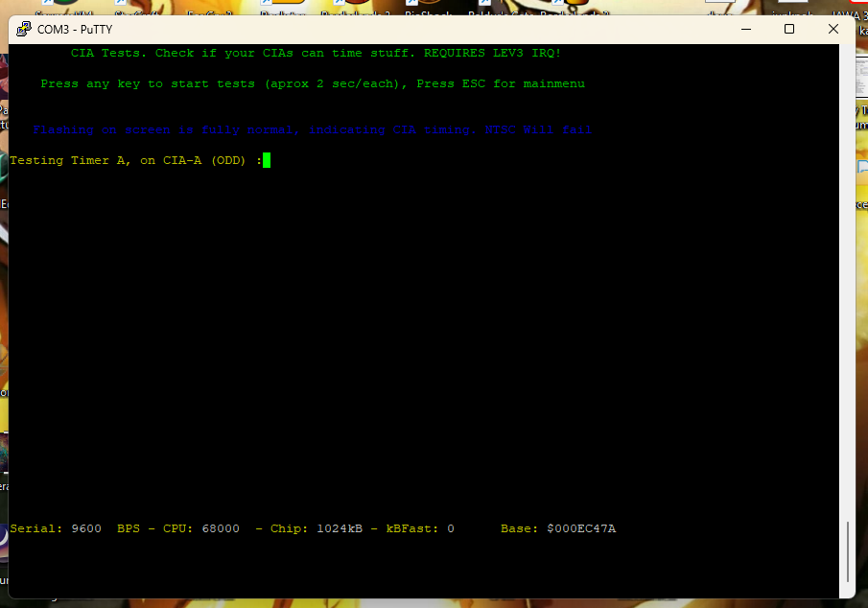Click the 'COM3 - PuTTY' window title
868x608 pixels.
[75, 30]
